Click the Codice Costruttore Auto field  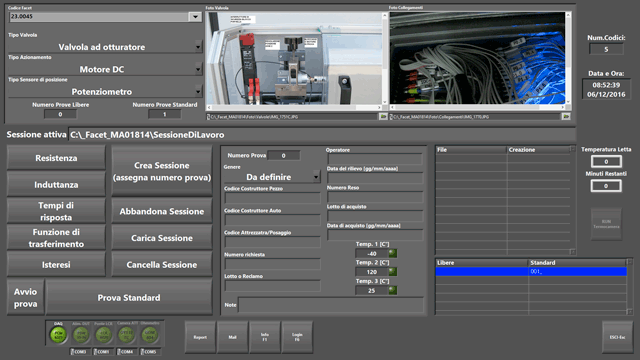coord(272,220)
